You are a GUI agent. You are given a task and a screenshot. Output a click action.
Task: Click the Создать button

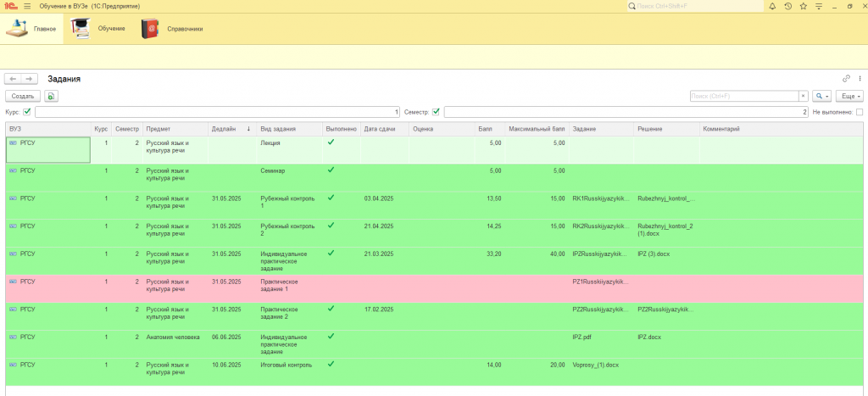(23, 96)
